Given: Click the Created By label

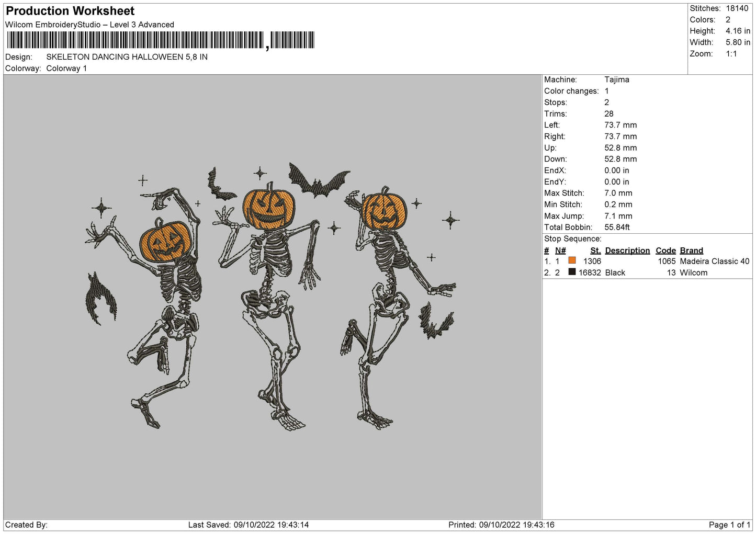Looking at the screenshot, I should [26, 525].
